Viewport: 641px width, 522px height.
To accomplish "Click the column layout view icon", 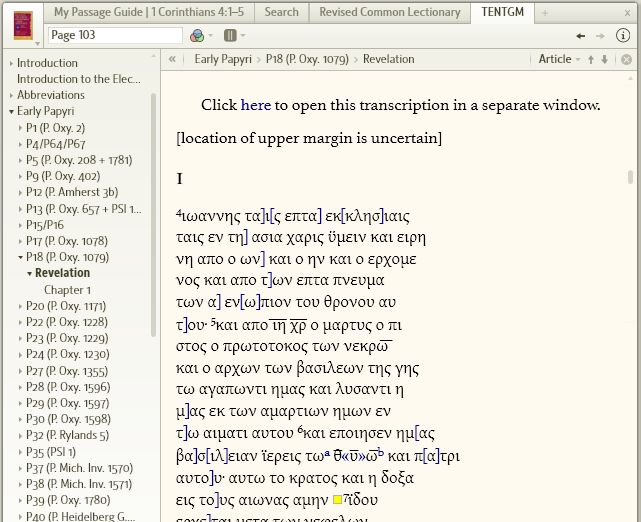I will click(x=230, y=36).
